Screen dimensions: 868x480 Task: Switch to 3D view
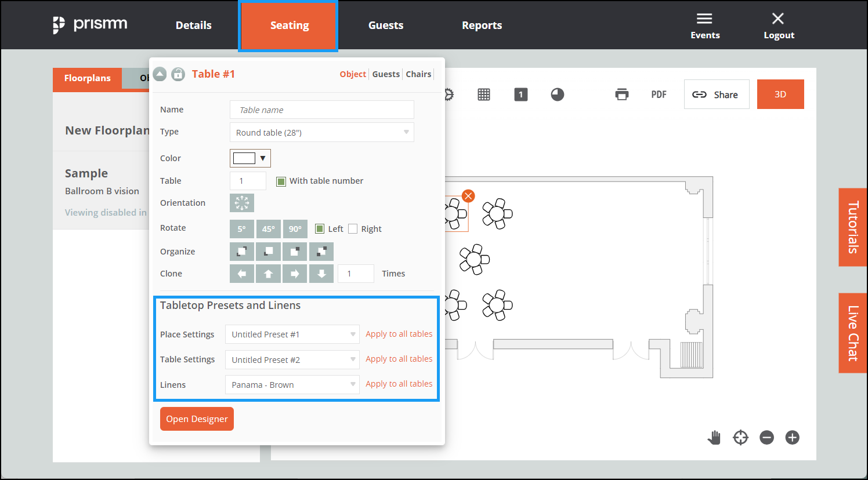pos(780,94)
